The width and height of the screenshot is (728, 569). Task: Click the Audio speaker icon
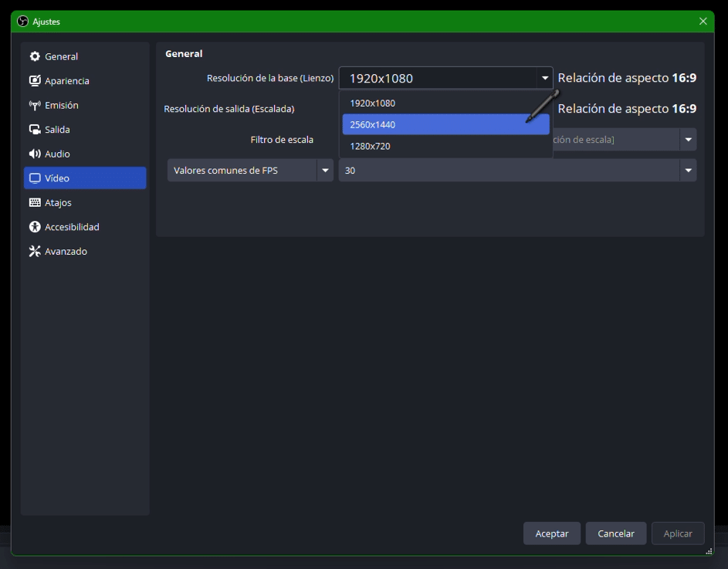pos(35,154)
